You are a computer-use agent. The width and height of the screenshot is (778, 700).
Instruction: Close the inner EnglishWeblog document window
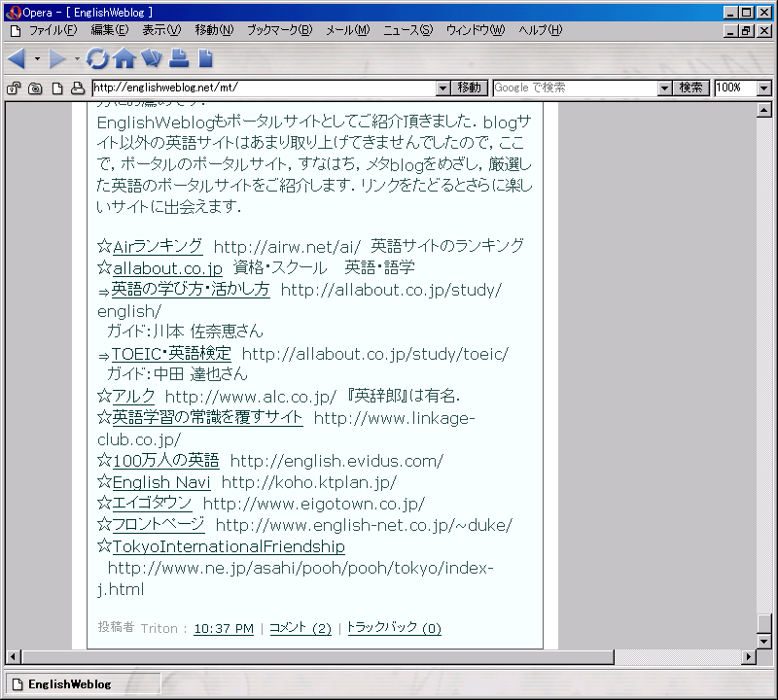pos(765,31)
